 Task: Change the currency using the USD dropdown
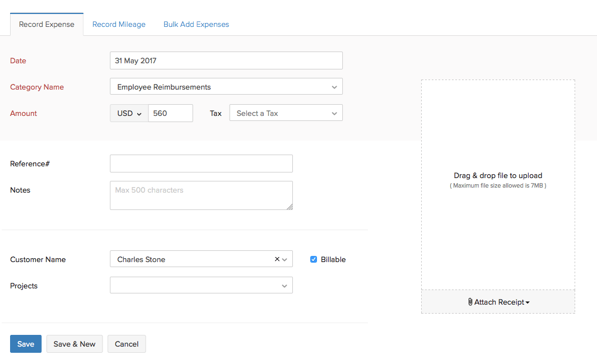(129, 113)
